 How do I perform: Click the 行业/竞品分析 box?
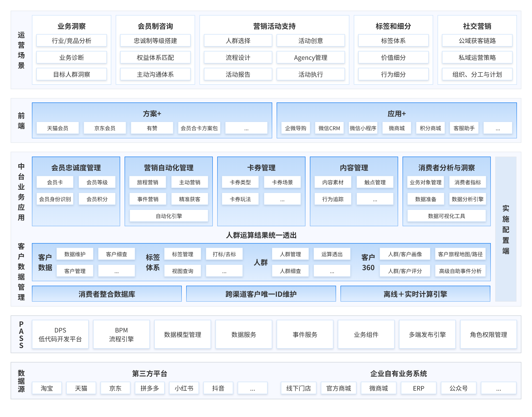click(x=71, y=41)
